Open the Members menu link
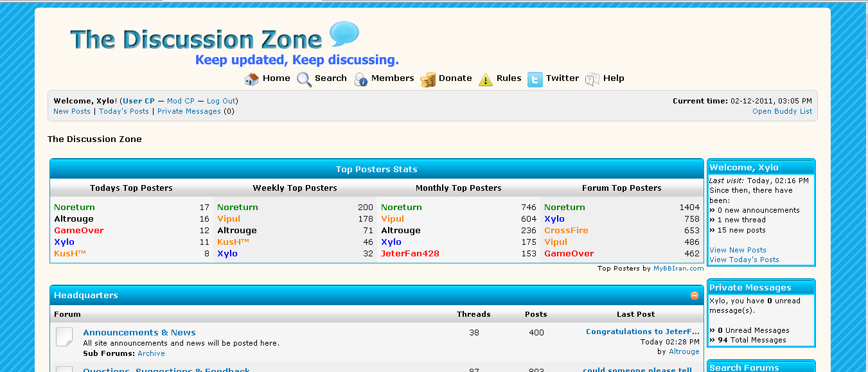This screenshot has height=372, width=868. click(x=393, y=78)
